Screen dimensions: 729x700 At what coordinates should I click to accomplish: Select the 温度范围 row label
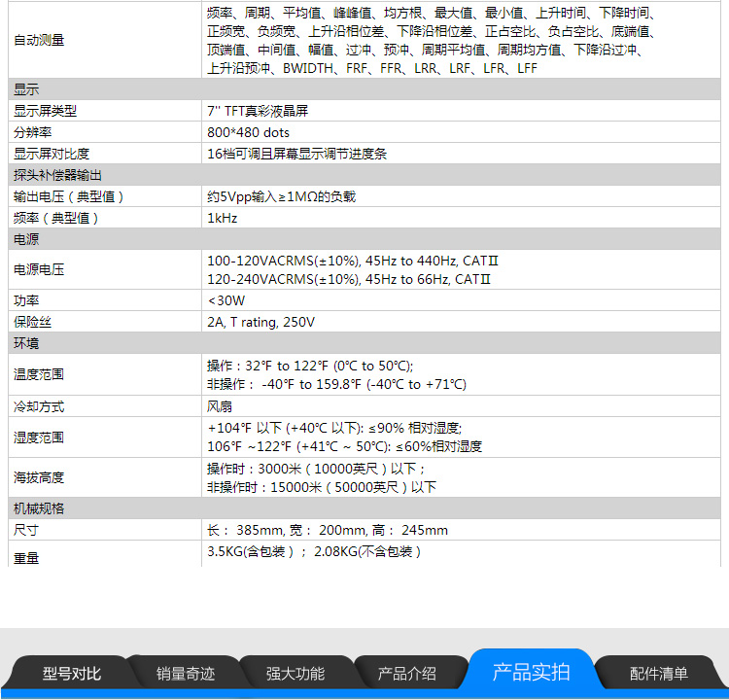click(40, 375)
